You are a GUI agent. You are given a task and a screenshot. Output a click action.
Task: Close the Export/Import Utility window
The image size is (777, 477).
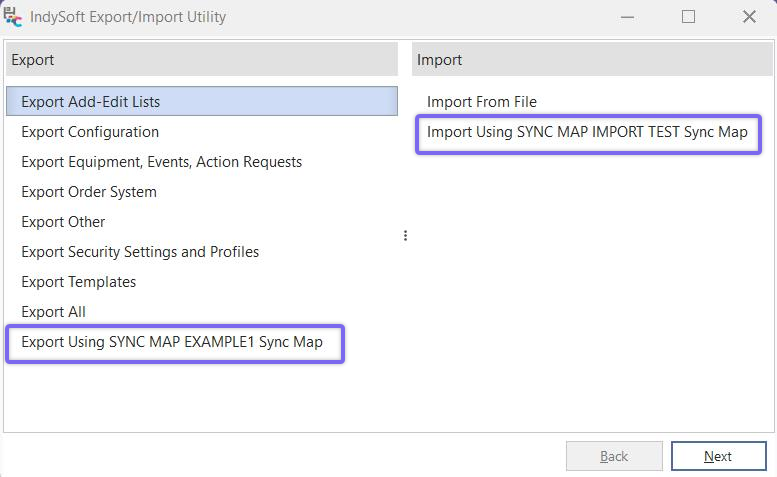749,17
